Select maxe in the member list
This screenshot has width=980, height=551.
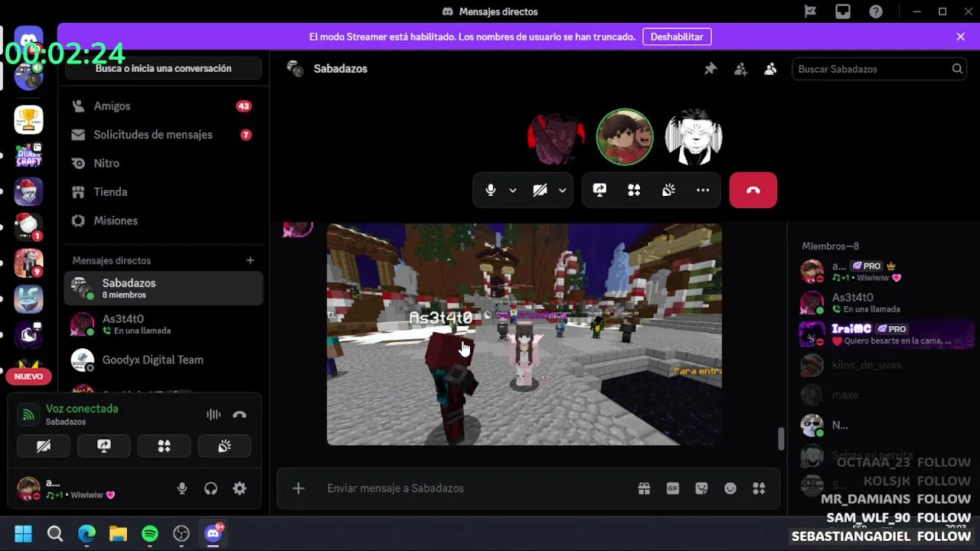point(885,395)
